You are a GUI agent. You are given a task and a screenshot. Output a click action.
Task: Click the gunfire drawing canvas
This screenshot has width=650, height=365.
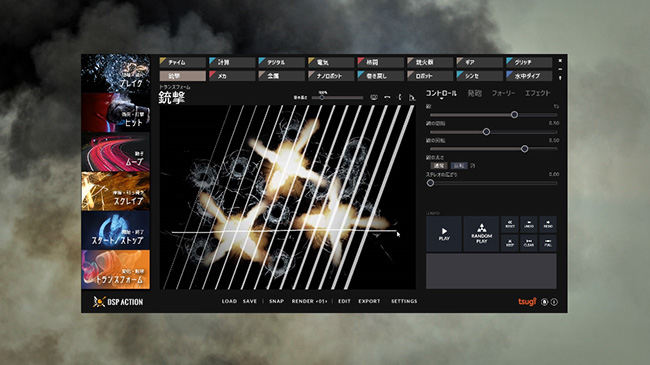click(x=288, y=197)
